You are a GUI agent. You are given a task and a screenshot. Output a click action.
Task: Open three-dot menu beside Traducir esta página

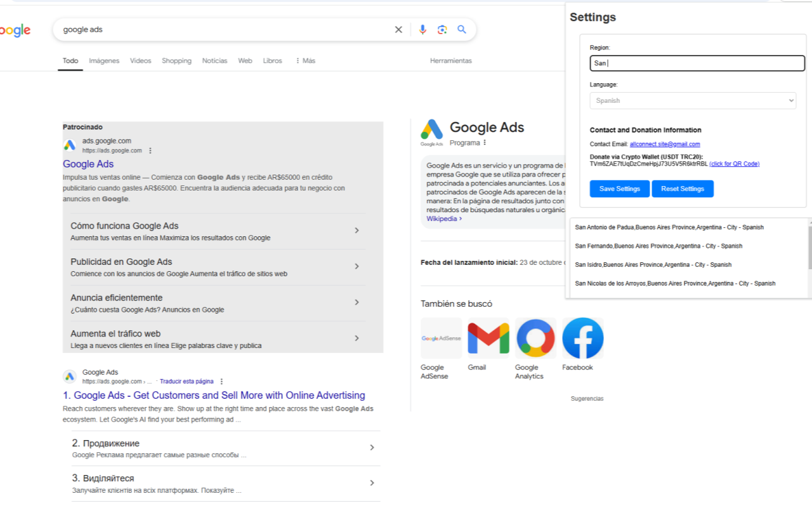221,381
